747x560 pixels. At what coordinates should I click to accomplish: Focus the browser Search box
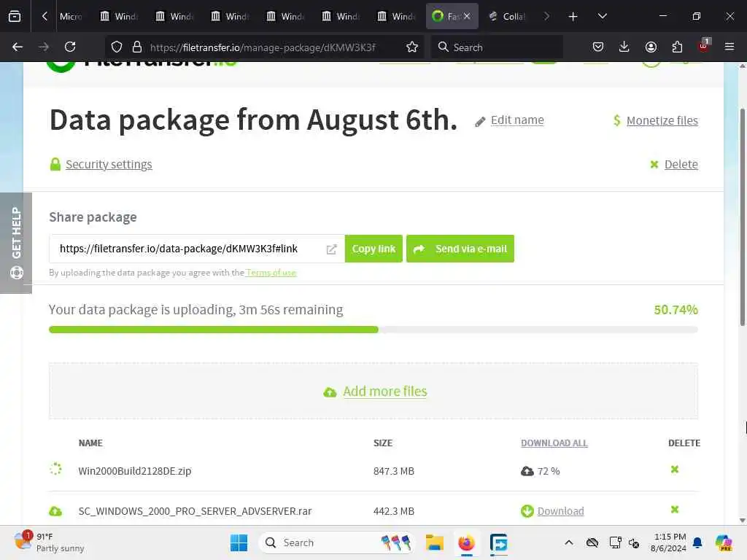pos(497,47)
